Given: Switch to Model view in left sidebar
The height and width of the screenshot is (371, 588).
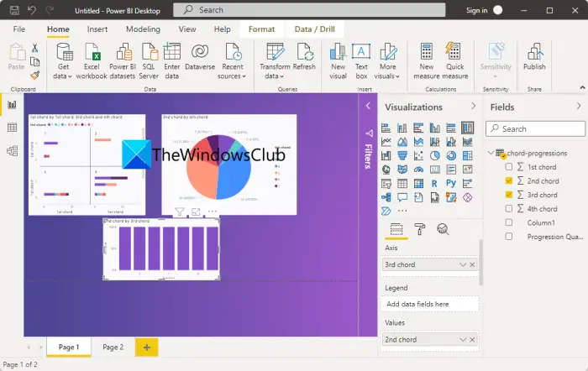Looking at the screenshot, I should 12,150.
